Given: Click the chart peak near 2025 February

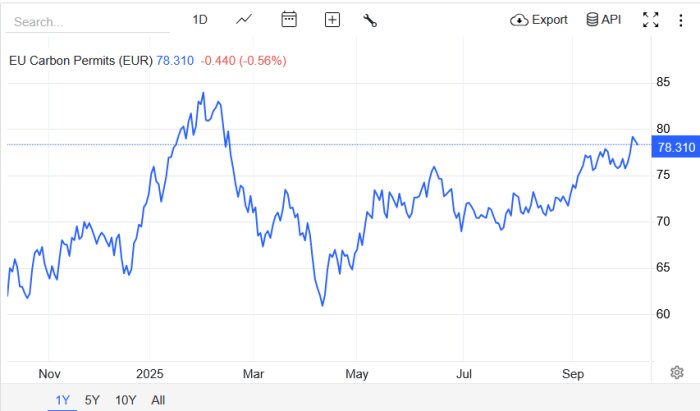Looking at the screenshot, I should [203, 94].
